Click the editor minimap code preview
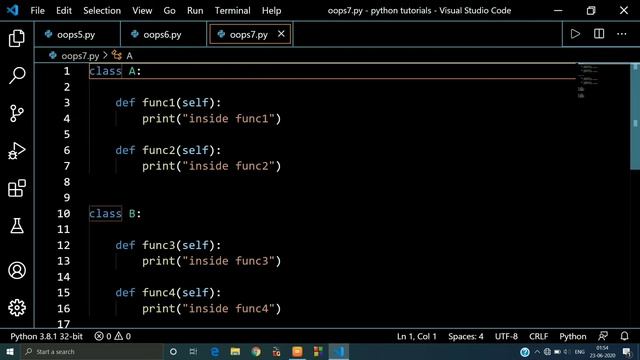 [588, 81]
